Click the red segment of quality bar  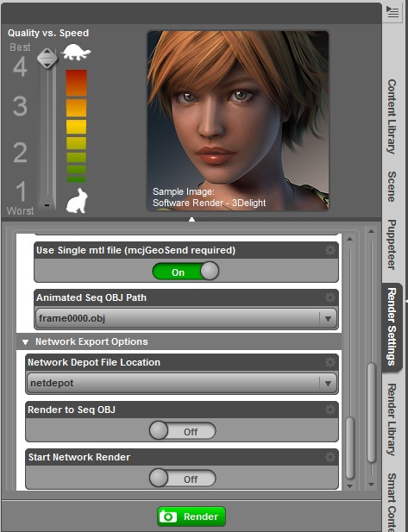77,83
